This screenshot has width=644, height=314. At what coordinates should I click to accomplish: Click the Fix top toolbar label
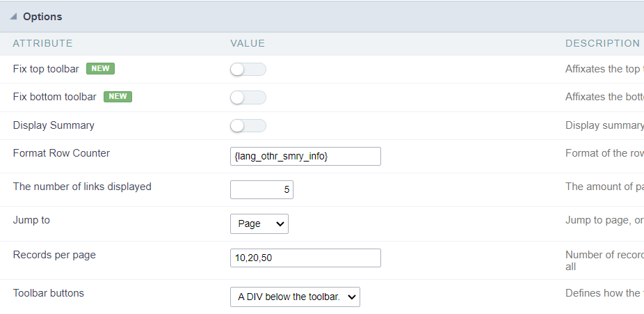[x=46, y=69]
